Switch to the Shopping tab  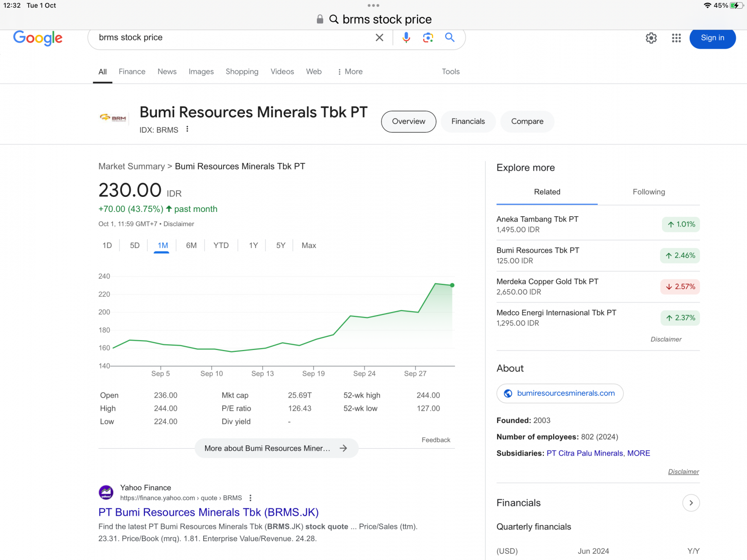(x=242, y=71)
